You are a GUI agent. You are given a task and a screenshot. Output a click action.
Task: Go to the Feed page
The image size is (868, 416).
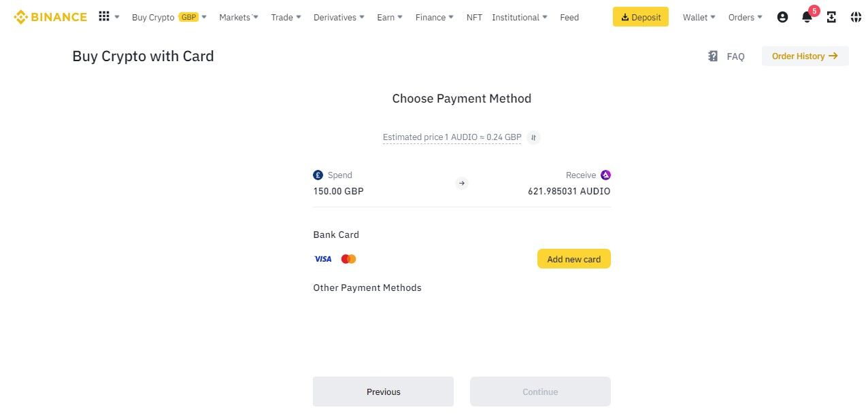[x=569, y=17]
